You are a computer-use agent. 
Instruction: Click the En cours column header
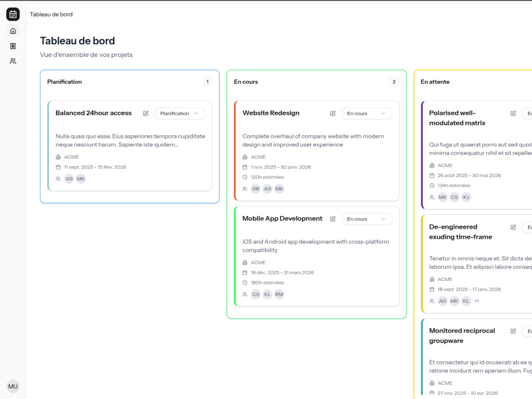point(246,82)
